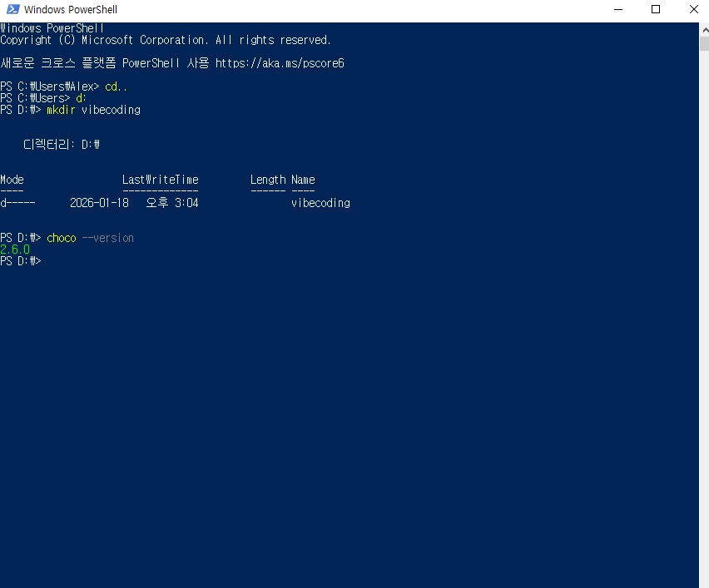Image resolution: width=709 pixels, height=588 pixels.
Task: Click the last empty PS D:\> prompt
Action: (21, 261)
